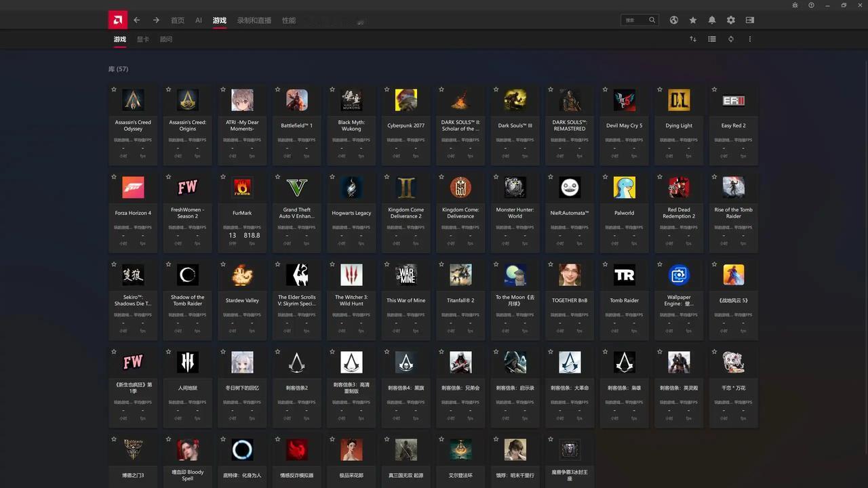Open notifications bell icon
This screenshot has height=488, width=868.
coord(711,20)
